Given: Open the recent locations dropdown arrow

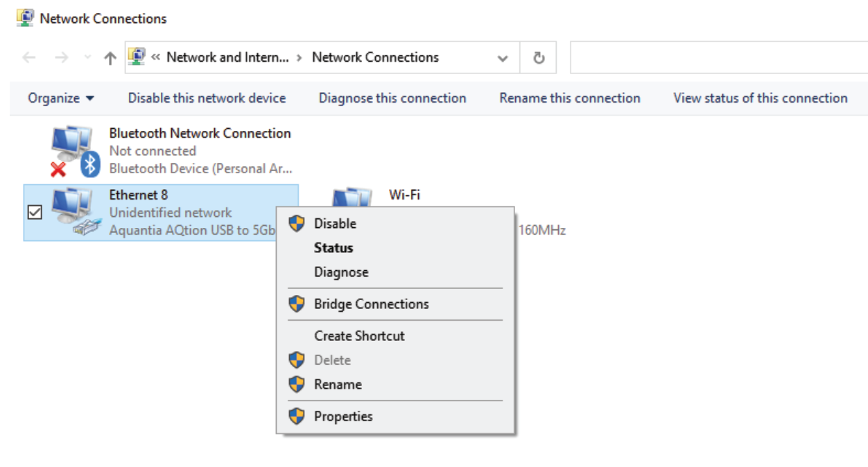Looking at the screenshot, I should coord(87,58).
